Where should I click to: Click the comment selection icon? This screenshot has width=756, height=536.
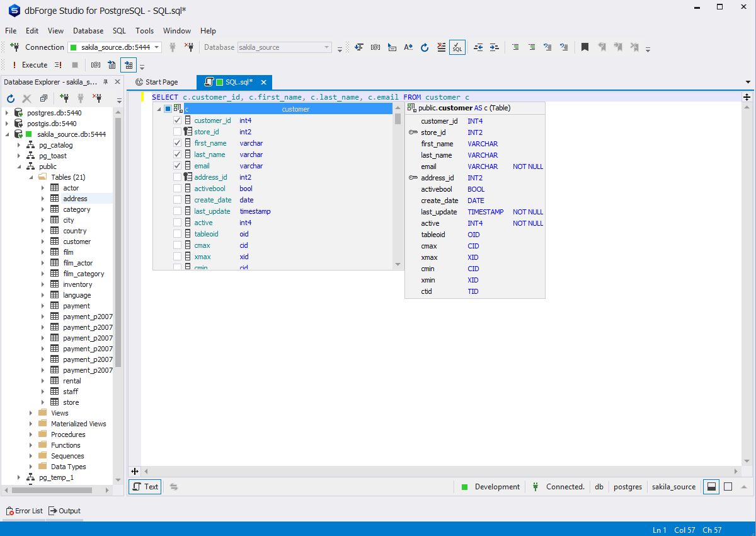[x=516, y=47]
